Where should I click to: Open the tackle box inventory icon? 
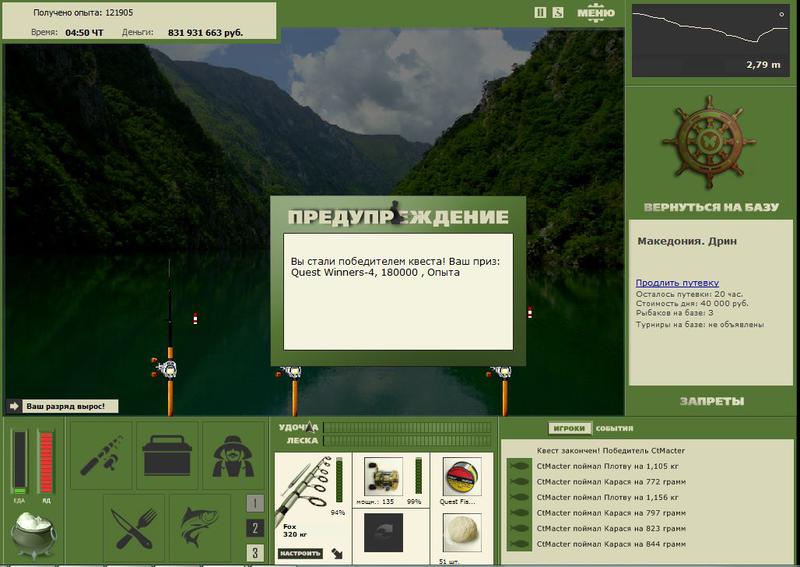point(167,455)
